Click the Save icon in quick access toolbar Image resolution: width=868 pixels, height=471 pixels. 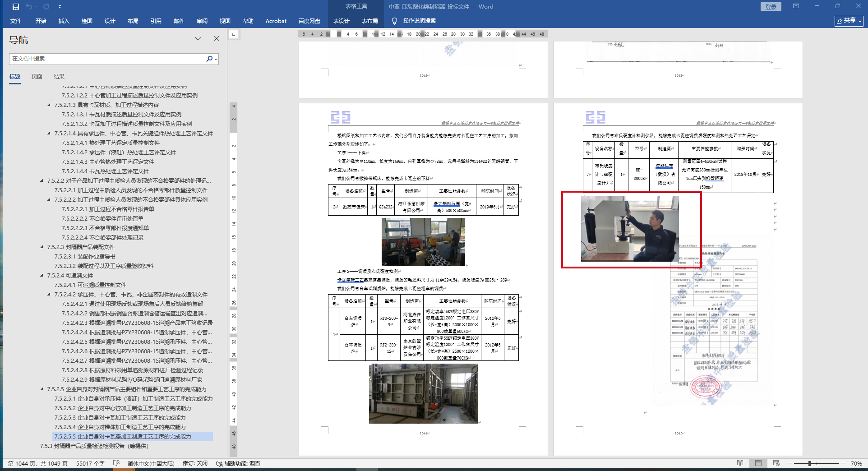click(x=16, y=7)
